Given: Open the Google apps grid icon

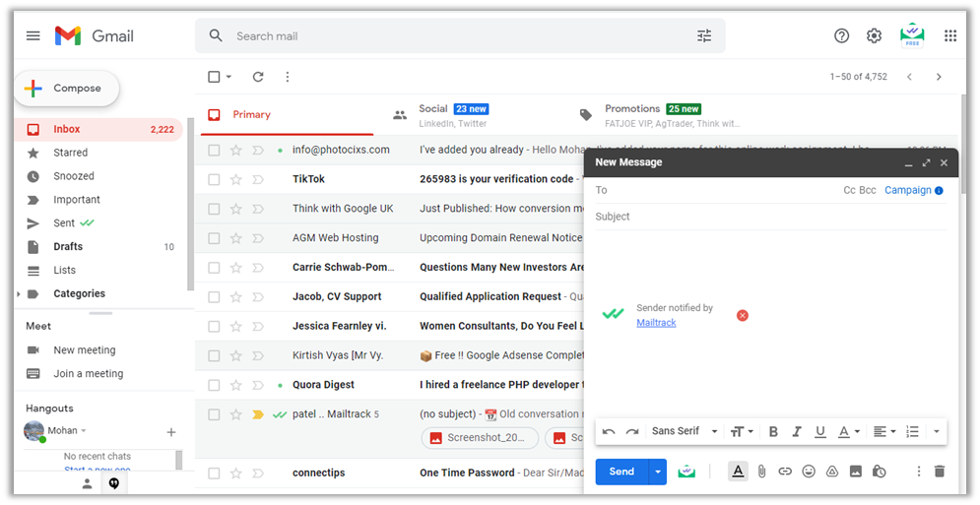Looking at the screenshot, I should click(950, 35).
